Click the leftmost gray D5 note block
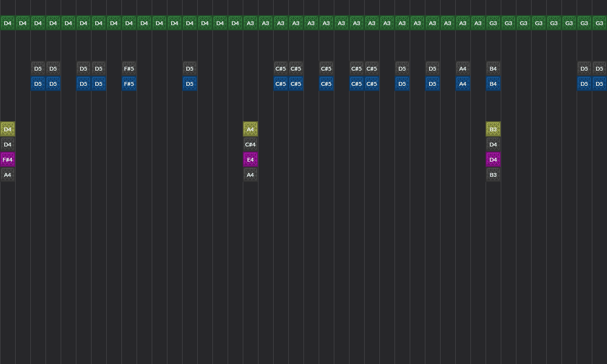Image resolution: width=607 pixels, height=364 pixels. coord(38,69)
